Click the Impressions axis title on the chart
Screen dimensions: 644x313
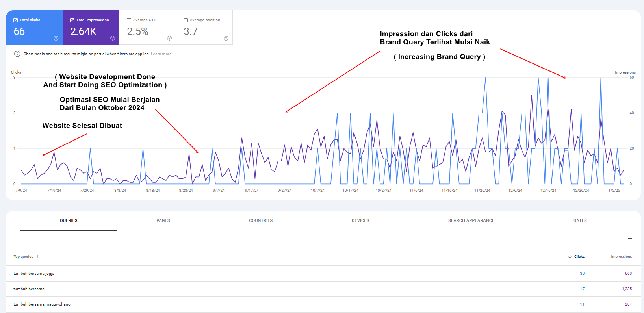point(625,72)
